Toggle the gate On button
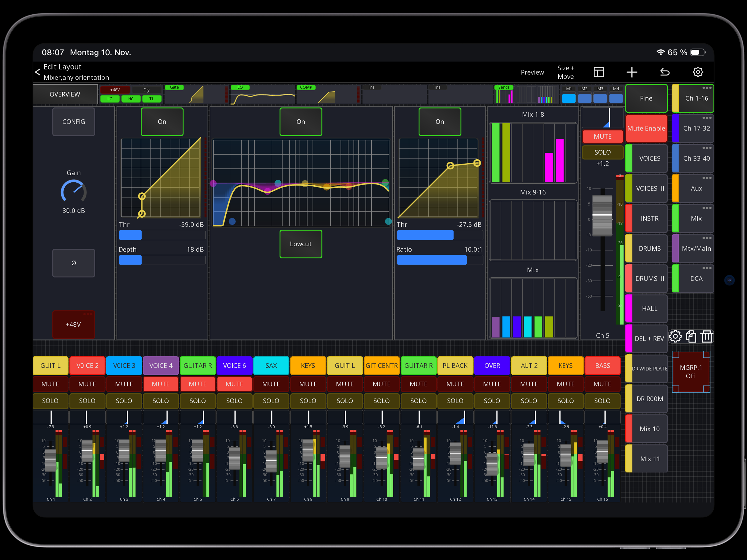Viewport: 747px width, 560px height. point(162,122)
